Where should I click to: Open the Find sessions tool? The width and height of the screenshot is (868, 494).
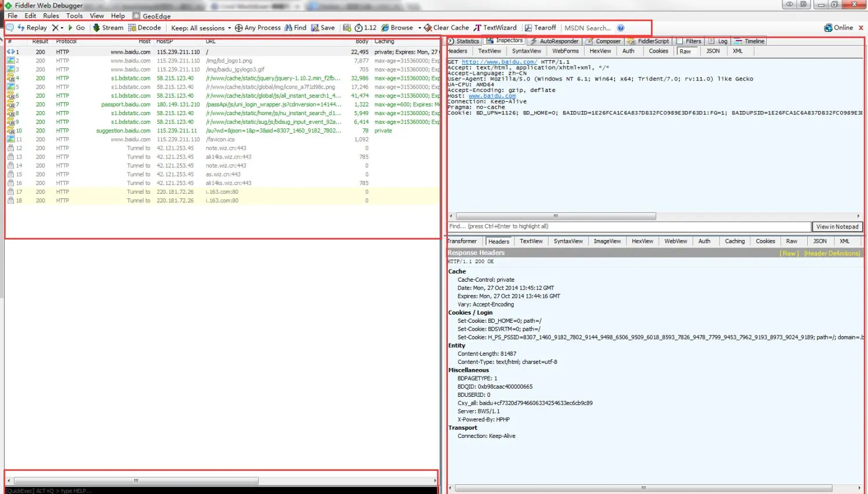tap(295, 28)
